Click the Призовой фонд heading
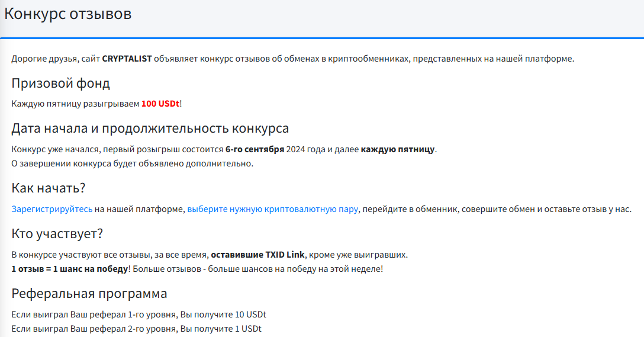The width and height of the screenshot is (644, 337). click(60, 84)
